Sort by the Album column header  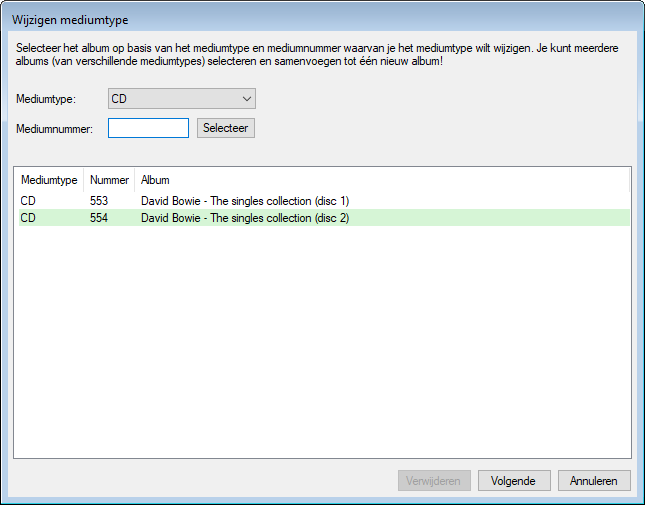pos(382,180)
